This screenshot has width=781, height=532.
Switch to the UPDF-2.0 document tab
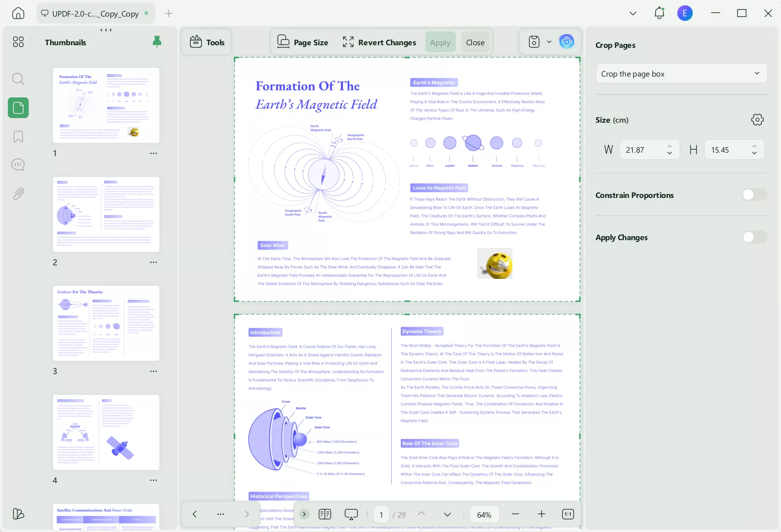pos(95,13)
